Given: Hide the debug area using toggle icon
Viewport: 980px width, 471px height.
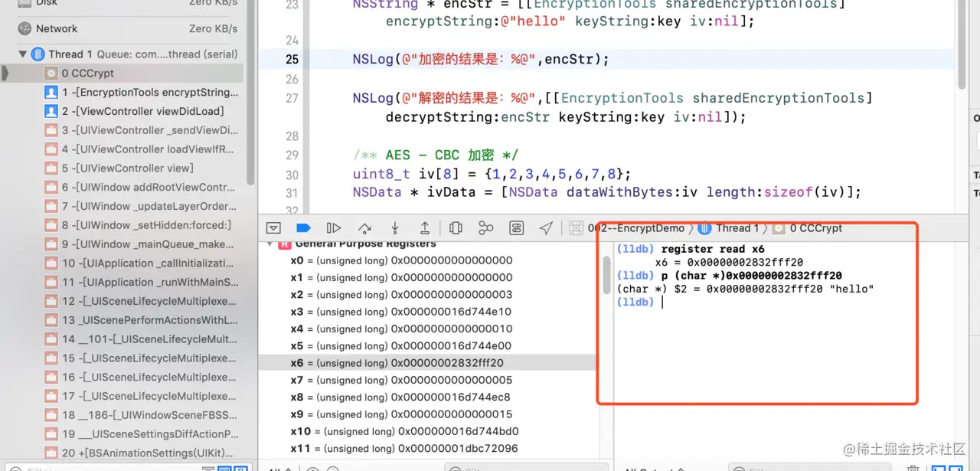Looking at the screenshot, I should coord(273,228).
